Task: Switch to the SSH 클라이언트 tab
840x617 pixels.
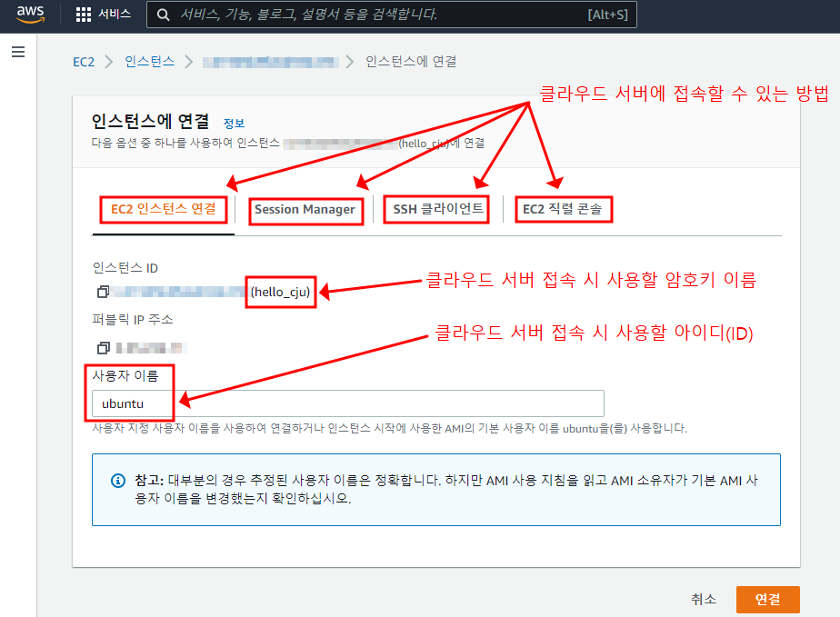Action: [437, 209]
